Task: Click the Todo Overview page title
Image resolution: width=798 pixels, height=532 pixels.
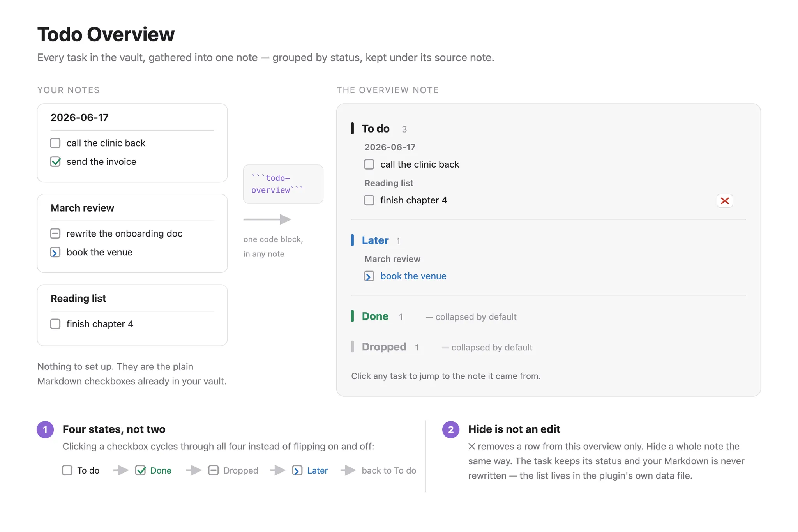Action: pyautogui.click(x=106, y=34)
